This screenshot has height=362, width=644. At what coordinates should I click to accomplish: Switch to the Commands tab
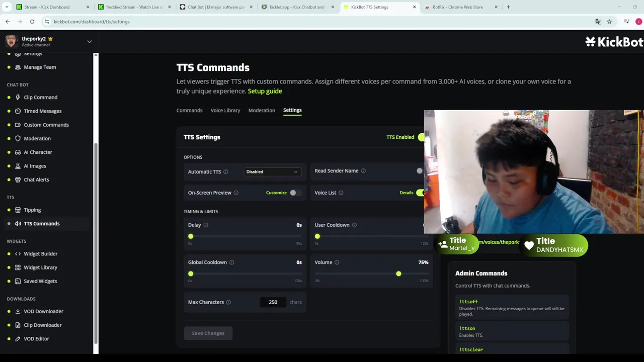click(x=189, y=111)
